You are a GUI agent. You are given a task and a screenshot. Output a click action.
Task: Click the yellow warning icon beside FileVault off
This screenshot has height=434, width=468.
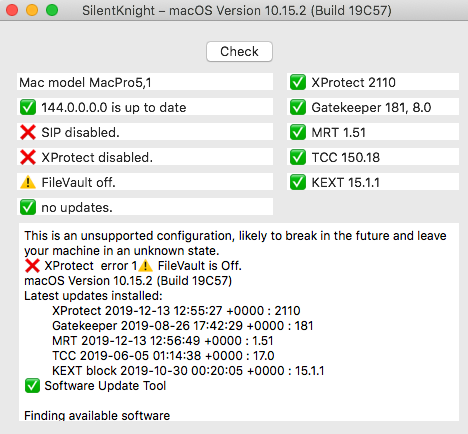coord(28,182)
